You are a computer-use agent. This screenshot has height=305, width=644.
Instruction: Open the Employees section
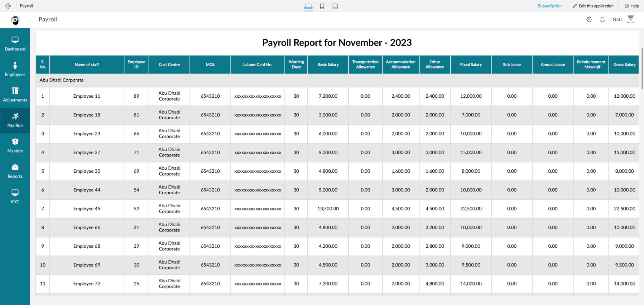15,69
